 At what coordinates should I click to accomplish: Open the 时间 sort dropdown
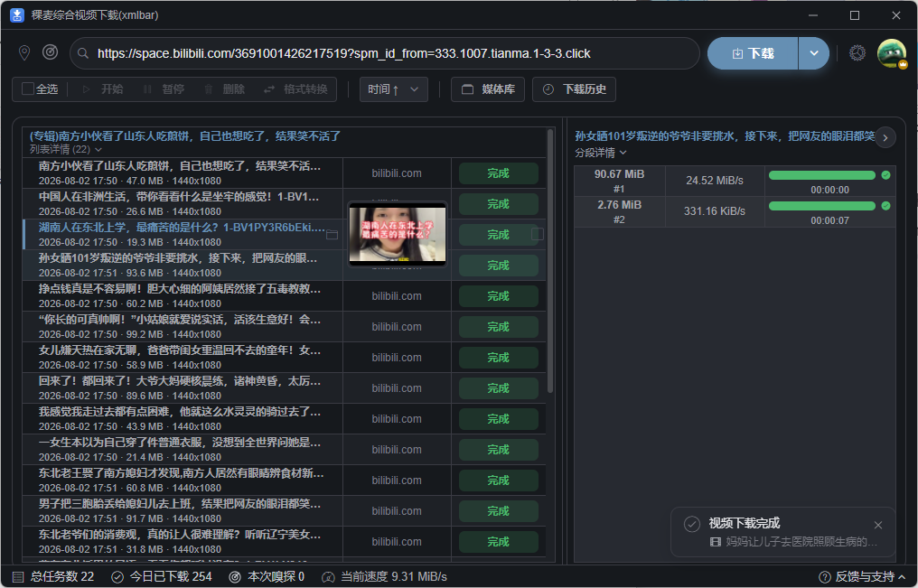[x=393, y=89]
